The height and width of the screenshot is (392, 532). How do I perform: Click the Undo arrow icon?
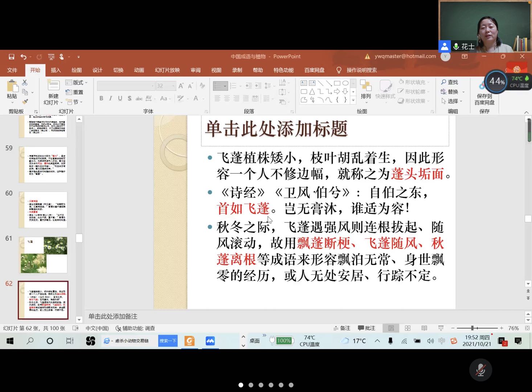pyautogui.click(x=24, y=57)
